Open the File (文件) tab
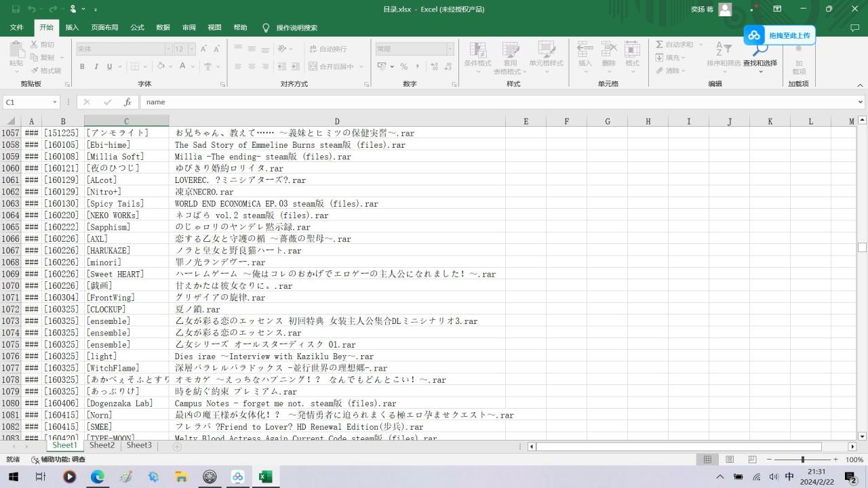The width and height of the screenshot is (868, 488). coord(16,28)
